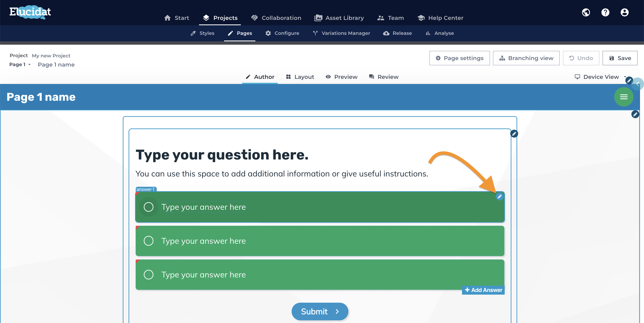Viewport: 644px width, 323px height.
Task: Open the Branching view
Action: pyautogui.click(x=526, y=58)
